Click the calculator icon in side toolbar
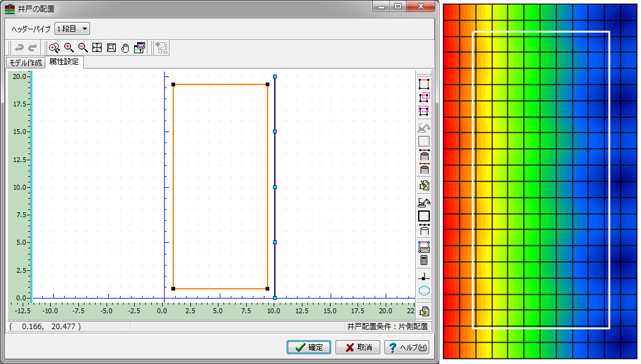 coord(424,260)
